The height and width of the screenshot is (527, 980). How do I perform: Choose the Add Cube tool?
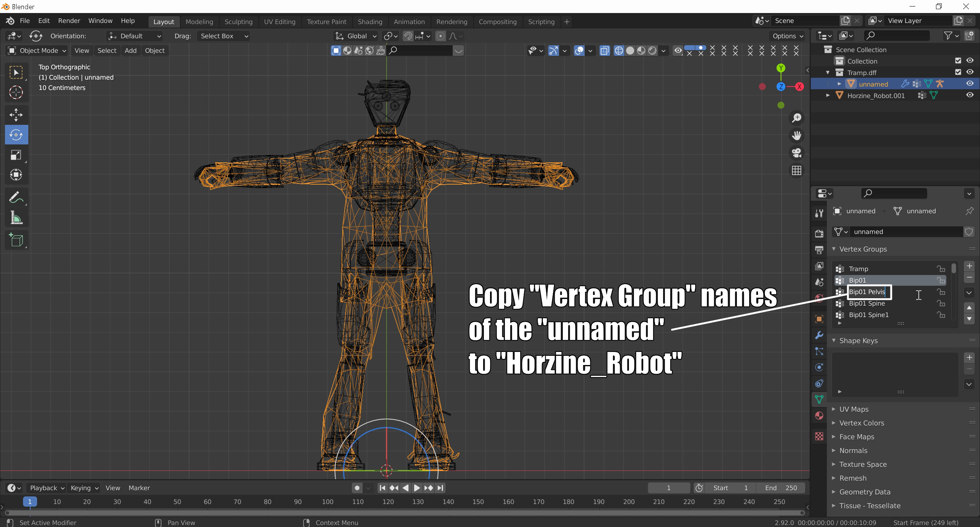pyautogui.click(x=16, y=240)
